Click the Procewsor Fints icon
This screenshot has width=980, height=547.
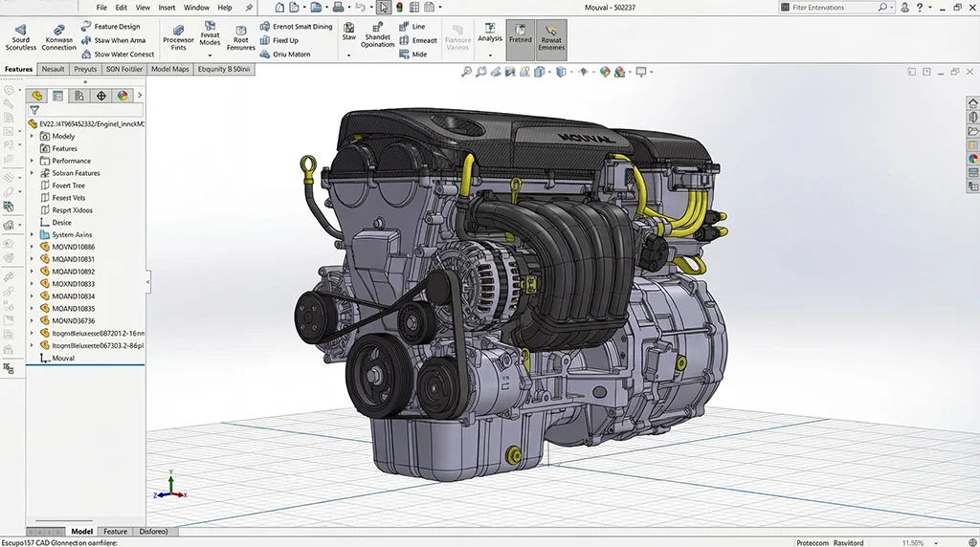tap(178, 31)
